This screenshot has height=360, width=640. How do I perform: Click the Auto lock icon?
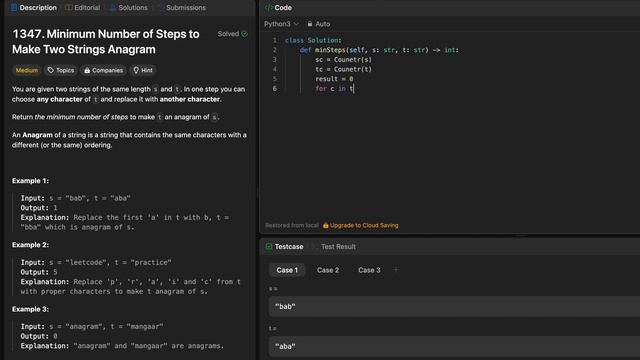click(310, 24)
